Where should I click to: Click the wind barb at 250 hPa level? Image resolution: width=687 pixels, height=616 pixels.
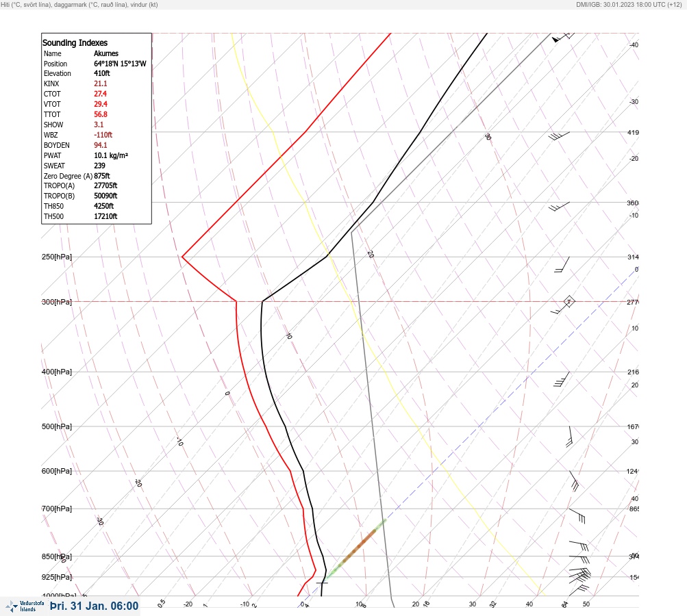coord(562,265)
